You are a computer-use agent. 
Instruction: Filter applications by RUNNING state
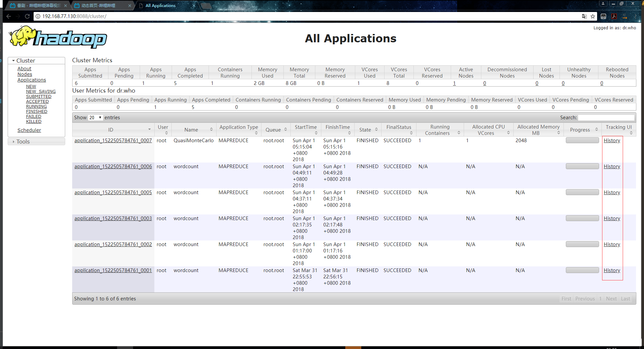36,107
